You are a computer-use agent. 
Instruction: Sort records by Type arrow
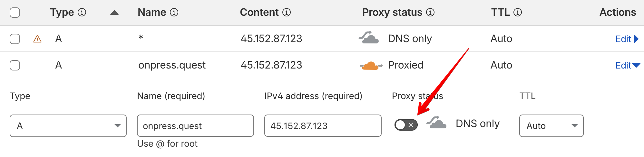(x=114, y=13)
